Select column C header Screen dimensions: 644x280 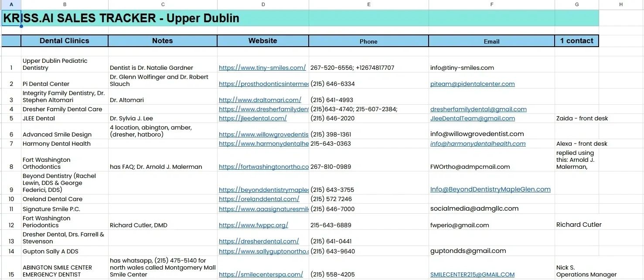tap(163, 4)
